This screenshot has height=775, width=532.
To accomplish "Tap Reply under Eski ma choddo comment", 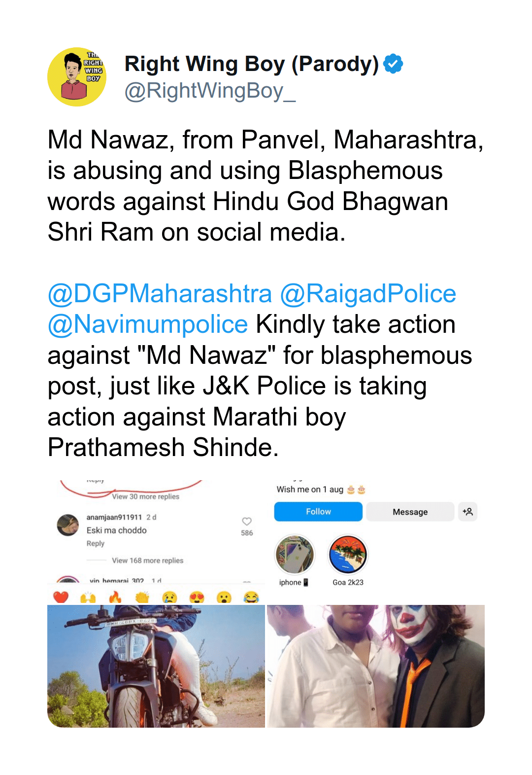I will (96, 543).
